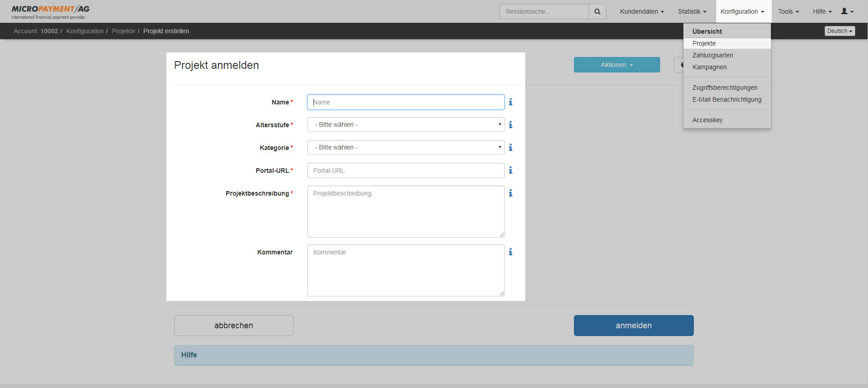The width and height of the screenshot is (868, 388).
Task: Open the Deutsch language selector
Action: click(839, 31)
